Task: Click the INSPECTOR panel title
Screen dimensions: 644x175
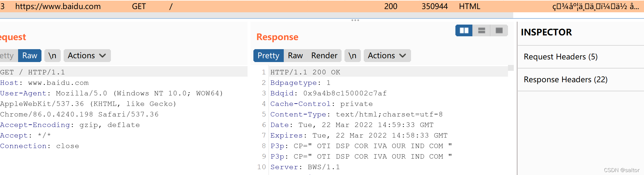Action: (x=546, y=32)
